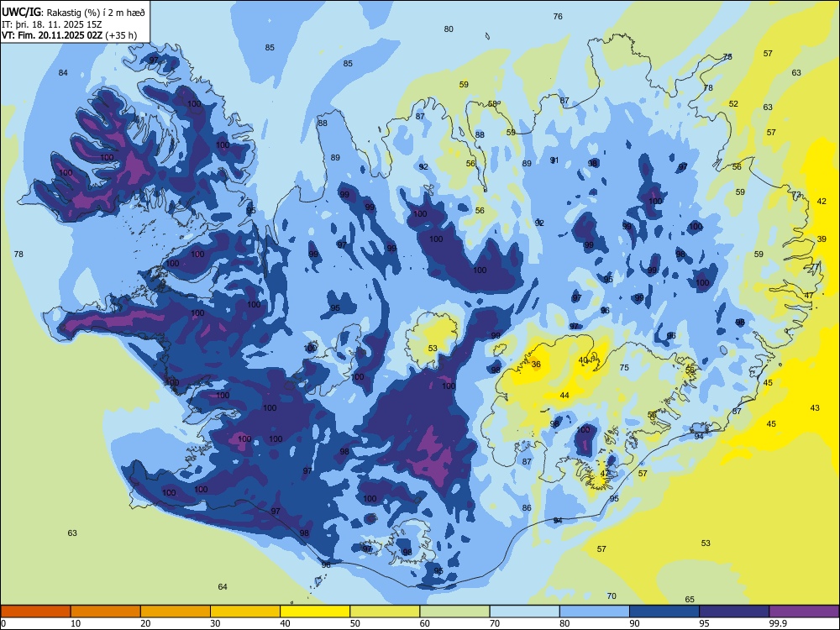
Task: Click the 20–30 light orange legend swatch
Action: tap(176, 612)
